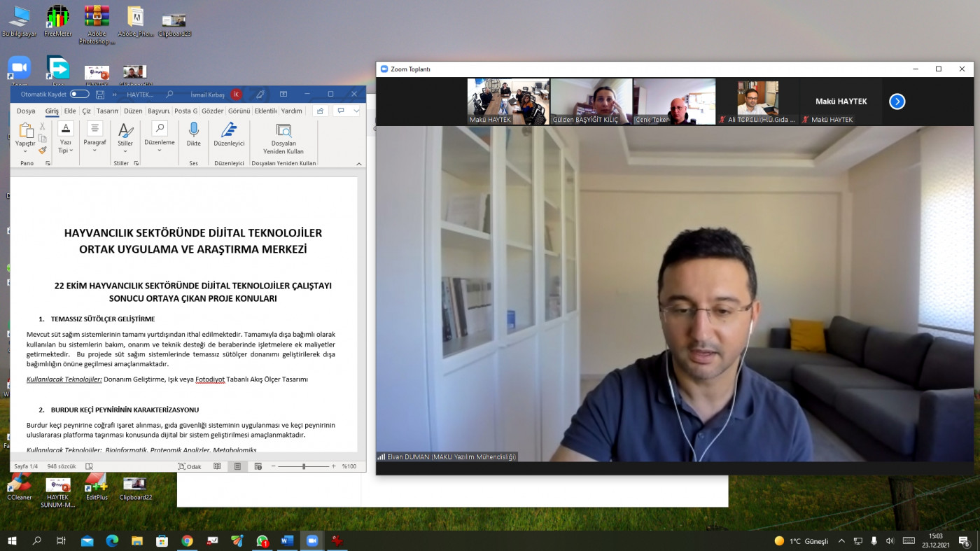Open the İK account avatar
This screenshot has width=980, height=551.
237,94
